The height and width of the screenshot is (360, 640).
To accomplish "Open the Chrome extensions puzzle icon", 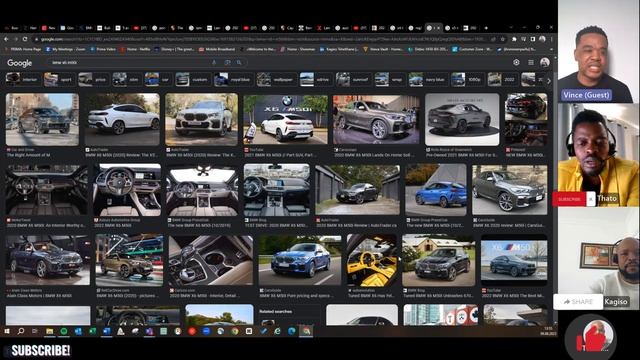I will pos(514,39).
